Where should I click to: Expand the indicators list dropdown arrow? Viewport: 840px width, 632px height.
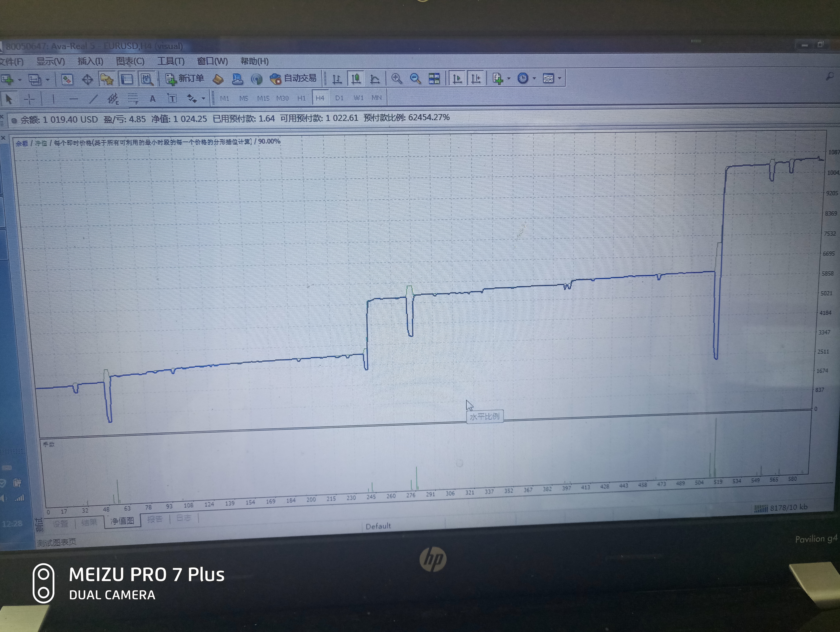509,79
